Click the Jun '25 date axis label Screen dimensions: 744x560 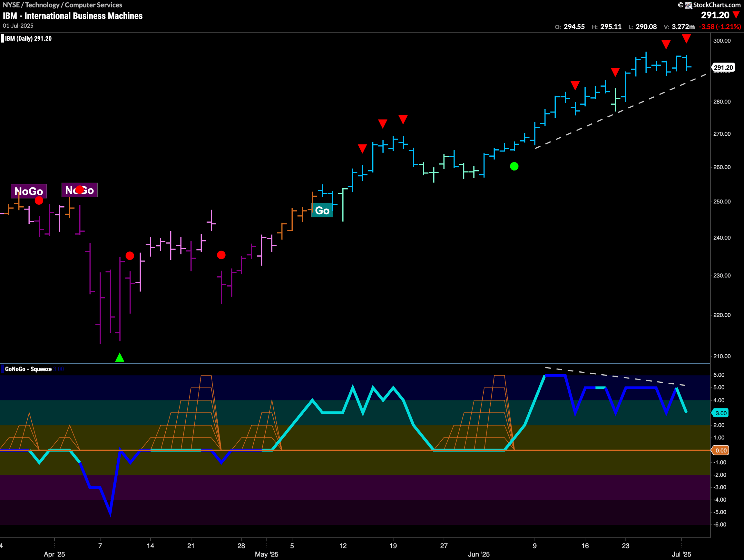pos(479,554)
